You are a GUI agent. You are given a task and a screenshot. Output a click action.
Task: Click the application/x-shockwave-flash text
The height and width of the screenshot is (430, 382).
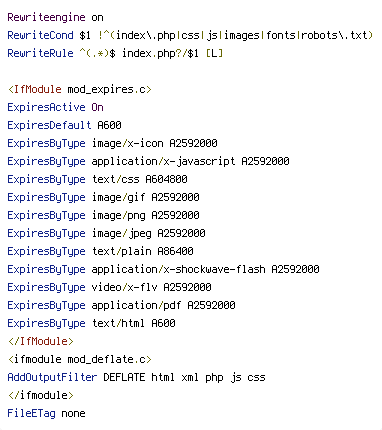pyautogui.click(x=179, y=269)
